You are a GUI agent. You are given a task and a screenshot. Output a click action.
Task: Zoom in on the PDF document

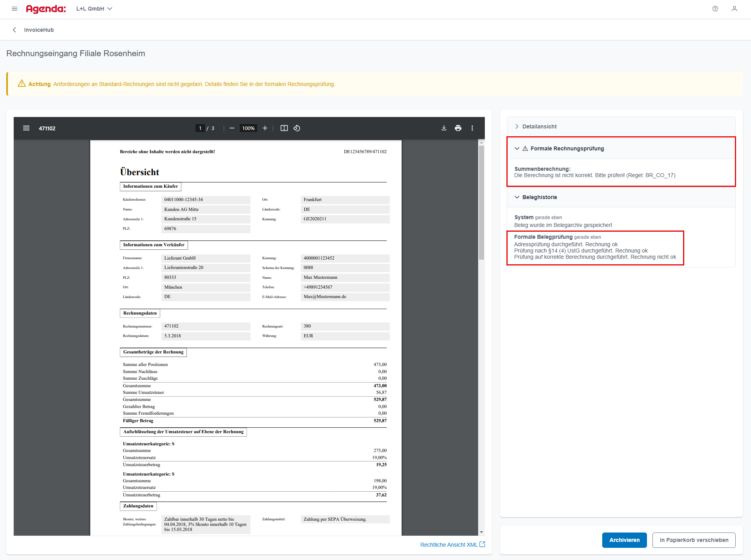(x=265, y=128)
